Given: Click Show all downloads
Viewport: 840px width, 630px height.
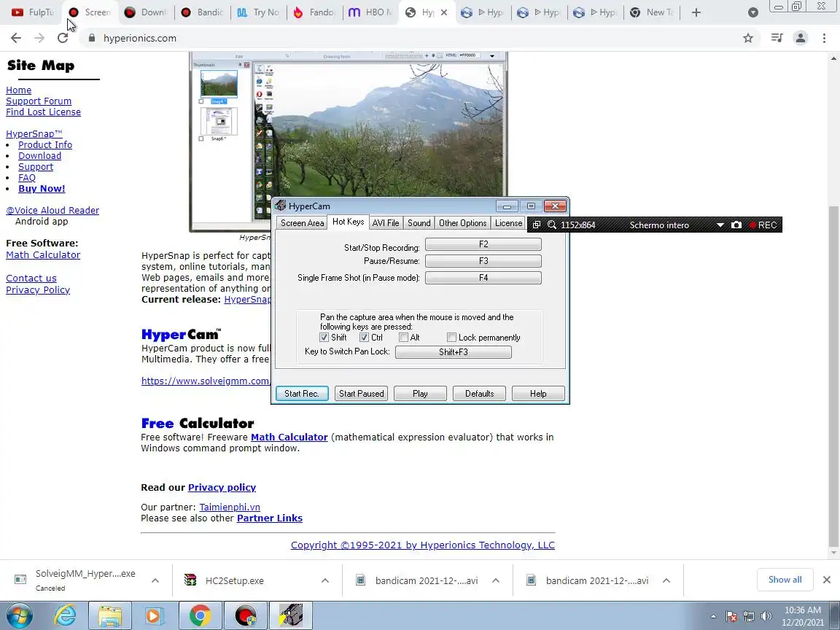Looking at the screenshot, I should click(785, 580).
